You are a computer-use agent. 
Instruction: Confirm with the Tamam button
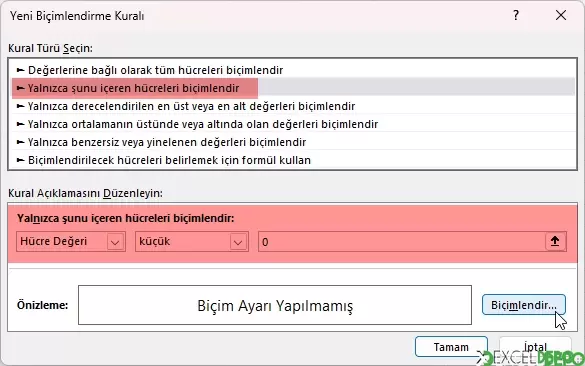451,347
